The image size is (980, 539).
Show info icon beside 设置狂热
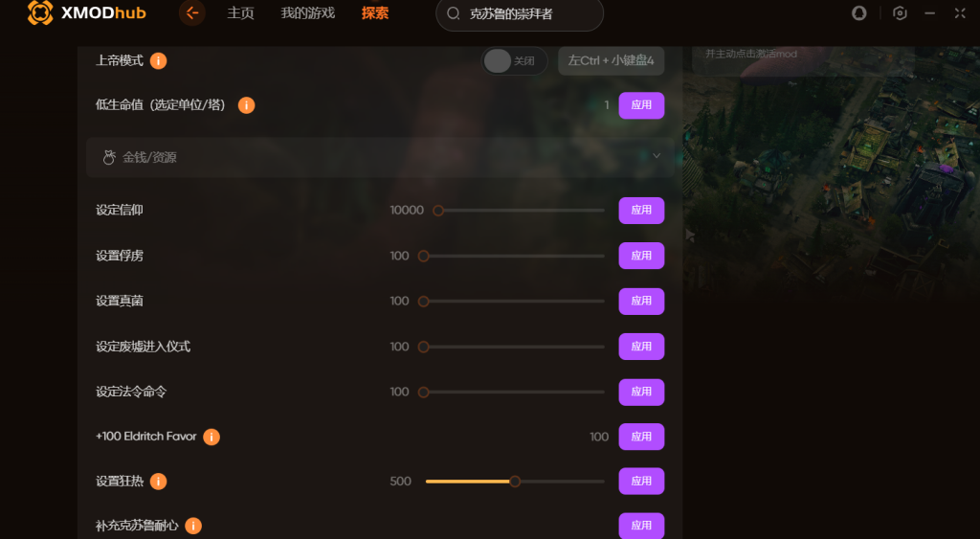point(158,481)
